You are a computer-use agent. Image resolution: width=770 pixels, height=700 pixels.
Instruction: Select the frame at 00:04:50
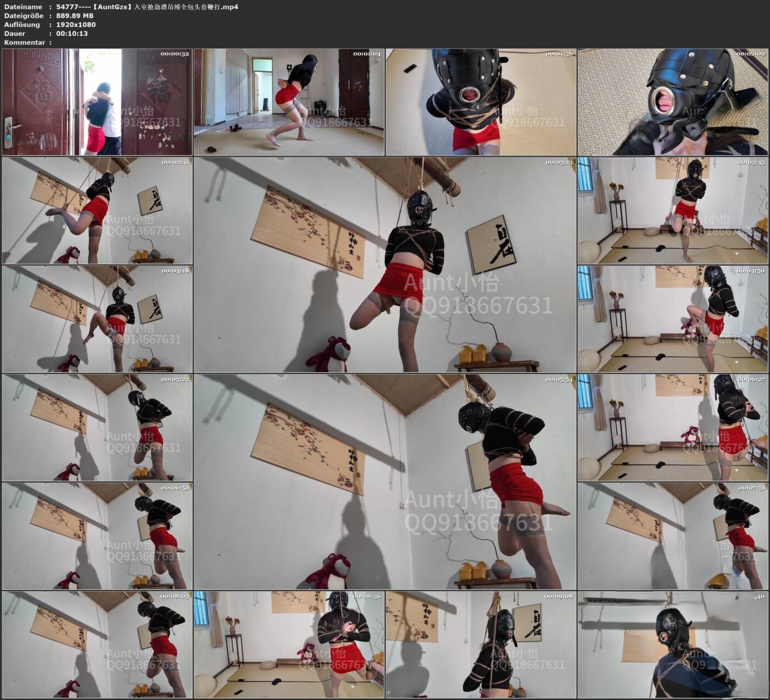point(673,319)
